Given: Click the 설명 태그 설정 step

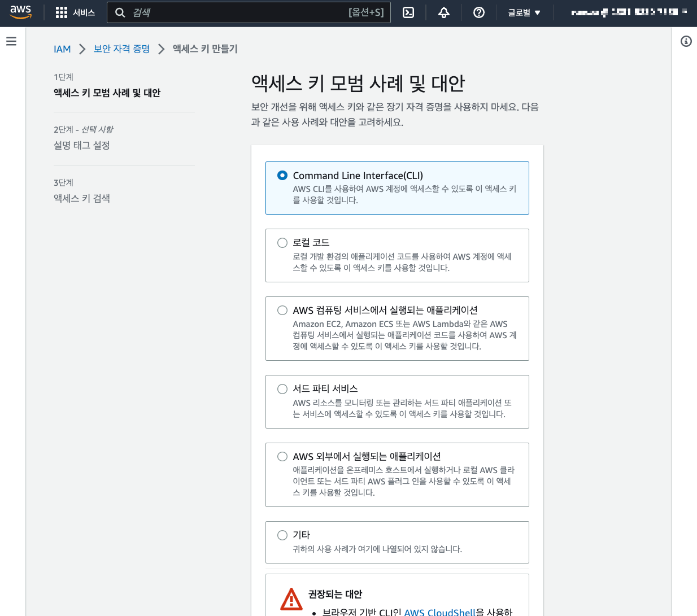Looking at the screenshot, I should click(82, 145).
